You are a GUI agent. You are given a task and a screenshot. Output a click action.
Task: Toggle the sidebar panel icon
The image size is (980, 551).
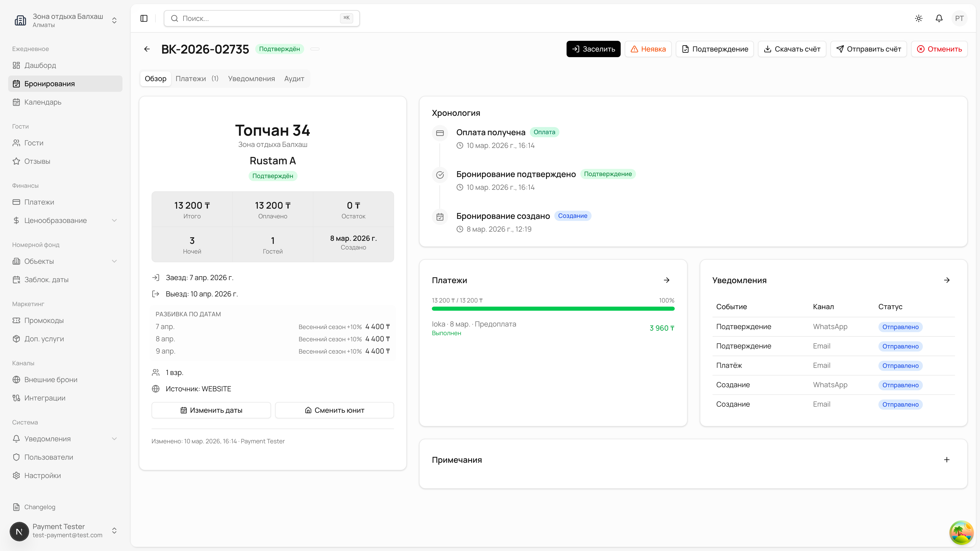144,18
